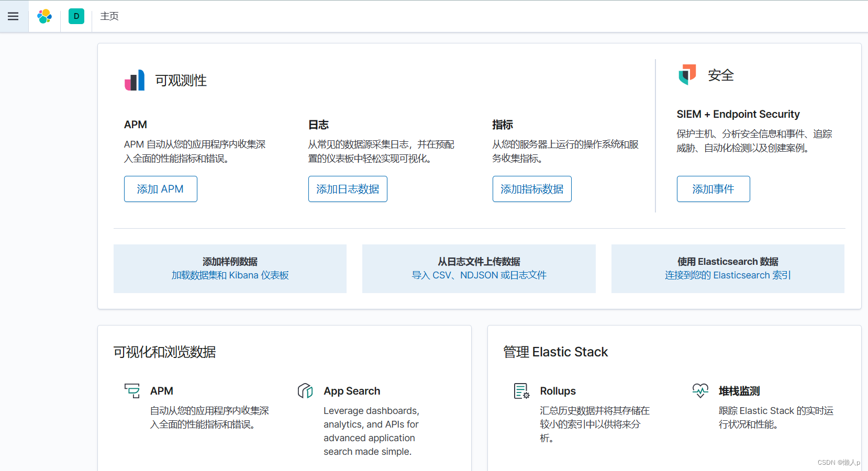868x471 pixels.
Task: Click 使用 Elasticsearch 数据 card title
Action: point(728,262)
